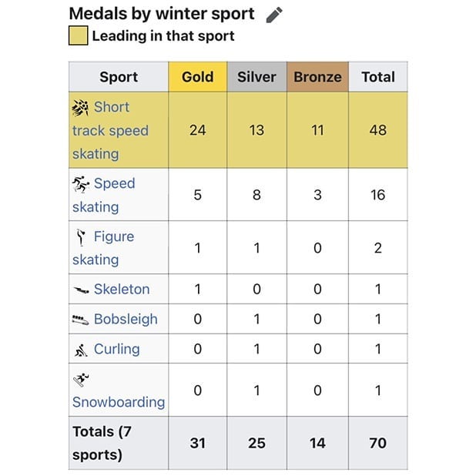The image size is (476, 476).
Task: Follow the Figure skating link
Action: [x=113, y=237]
